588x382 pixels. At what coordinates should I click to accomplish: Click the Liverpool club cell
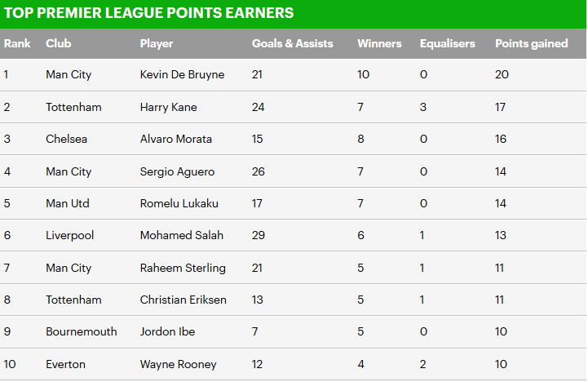coord(70,235)
